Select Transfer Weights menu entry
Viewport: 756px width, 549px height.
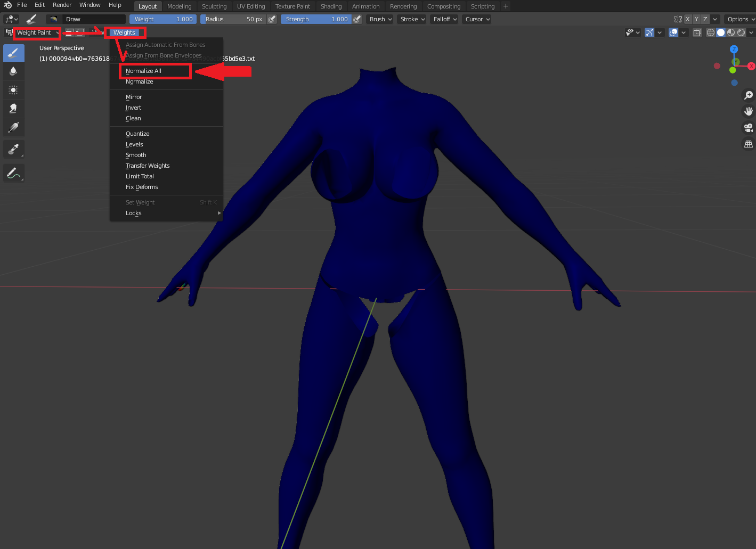[148, 166]
